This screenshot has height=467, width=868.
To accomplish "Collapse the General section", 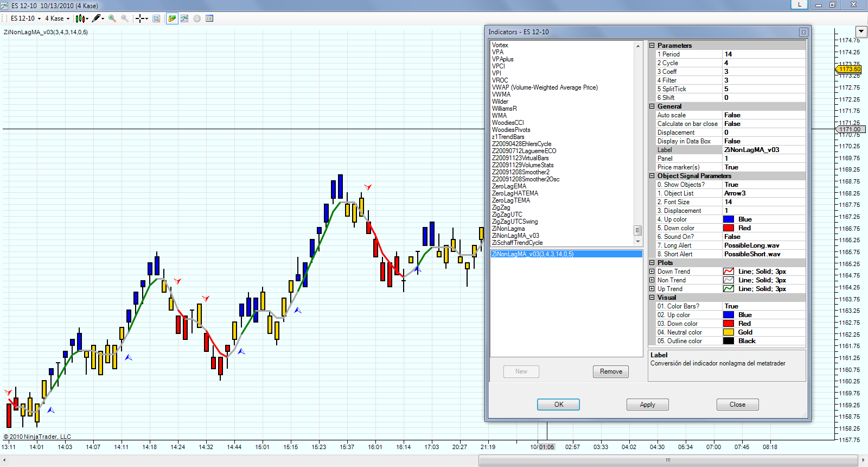I will [x=652, y=106].
